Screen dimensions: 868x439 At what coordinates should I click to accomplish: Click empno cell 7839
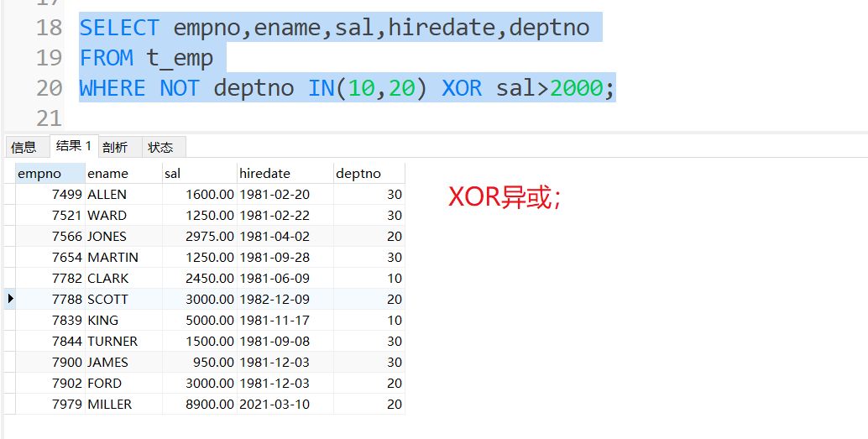(x=50, y=321)
